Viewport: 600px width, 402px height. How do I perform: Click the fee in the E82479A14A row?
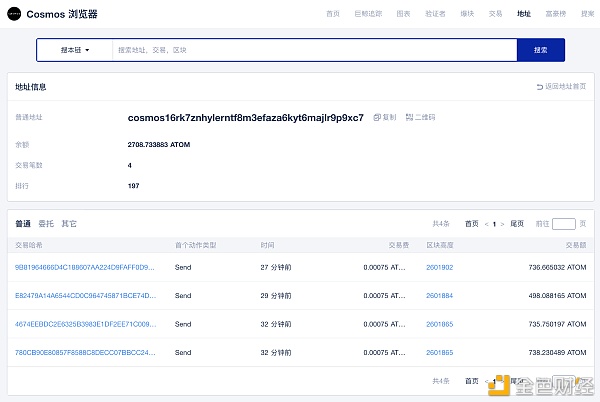pos(384,296)
